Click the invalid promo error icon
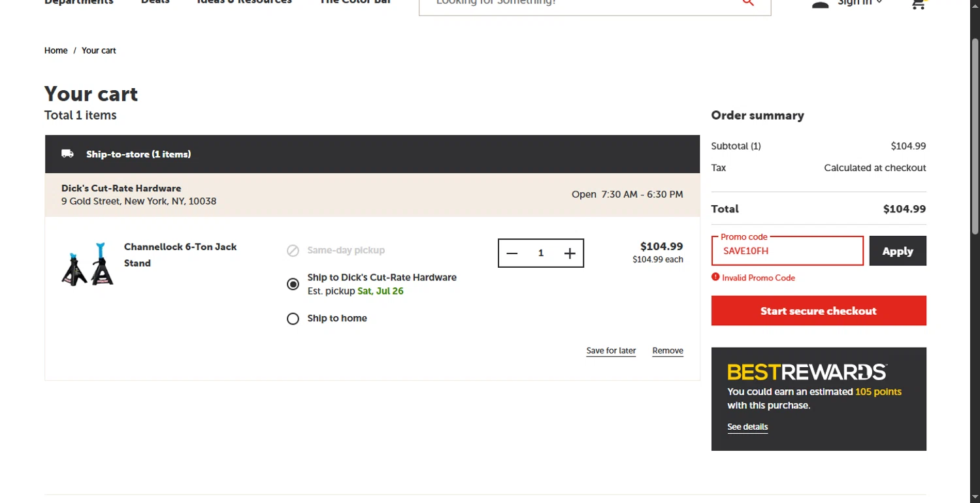The width and height of the screenshot is (980, 503). (715, 277)
